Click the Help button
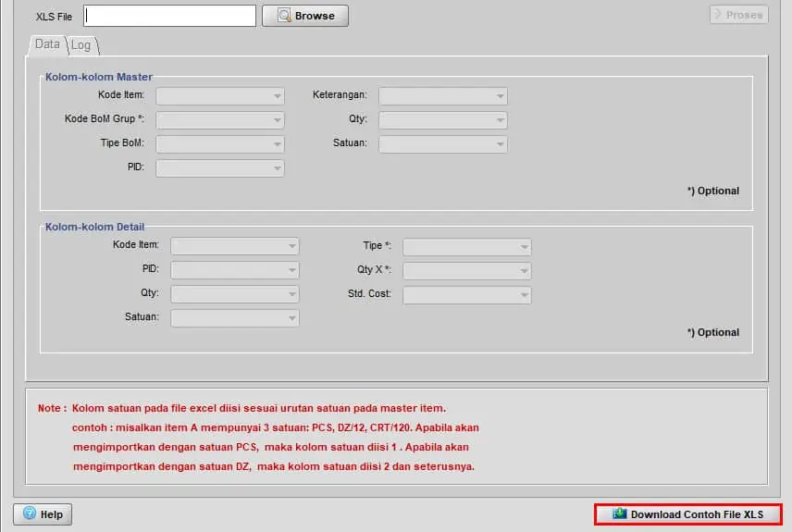792x532 pixels. pyautogui.click(x=43, y=513)
